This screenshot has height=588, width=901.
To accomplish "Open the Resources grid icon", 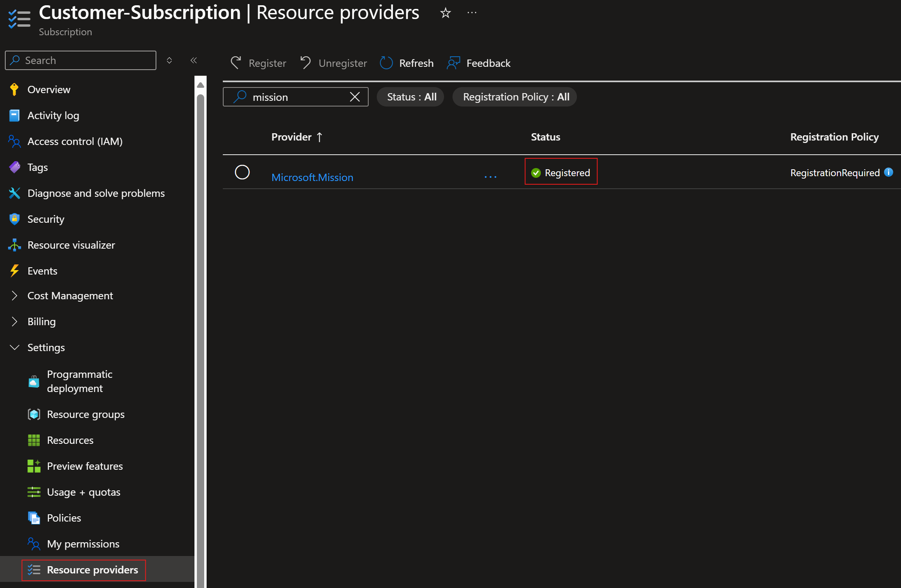I will pyautogui.click(x=34, y=440).
